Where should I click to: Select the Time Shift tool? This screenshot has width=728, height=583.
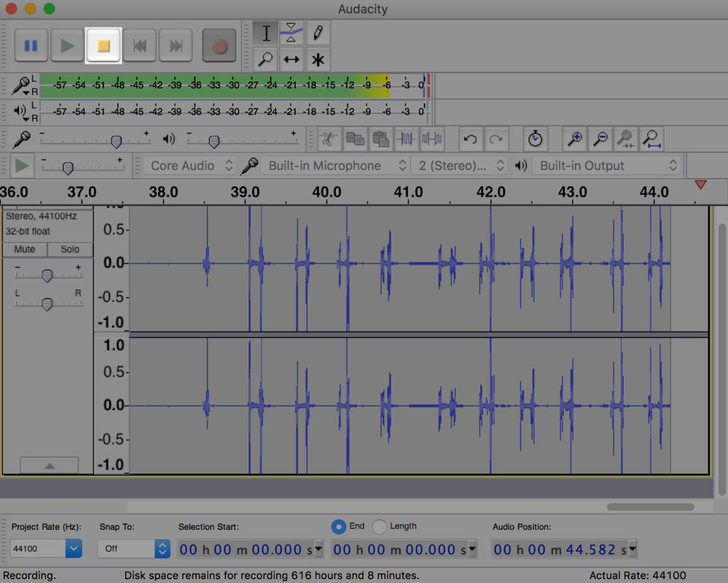(x=292, y=58)
